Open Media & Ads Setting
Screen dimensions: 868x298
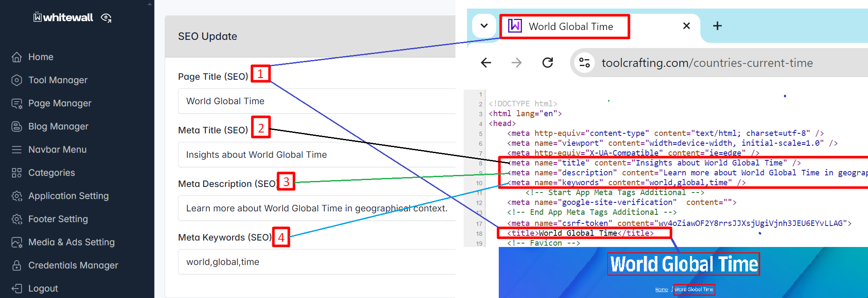click(x=72, y=242)
